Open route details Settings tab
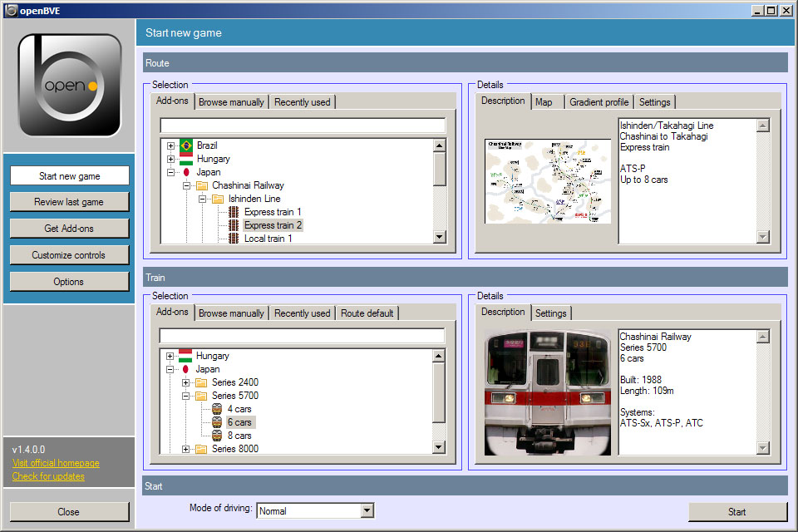 (654, 101)
